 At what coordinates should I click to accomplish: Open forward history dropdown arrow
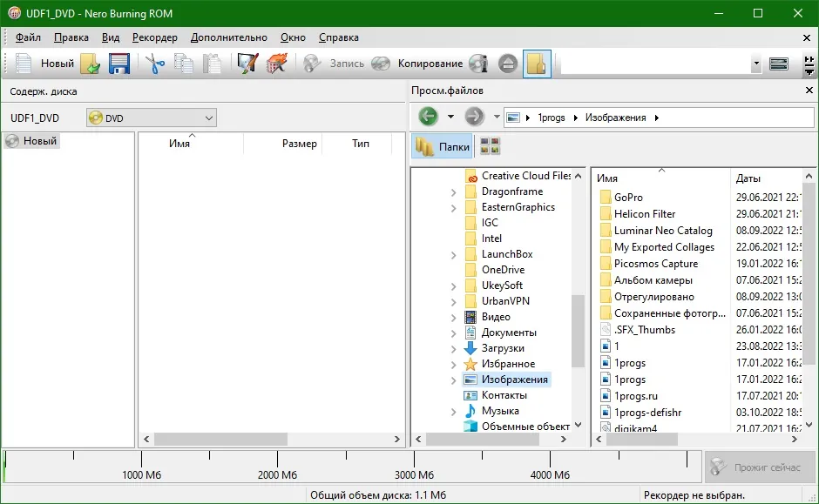497,117
